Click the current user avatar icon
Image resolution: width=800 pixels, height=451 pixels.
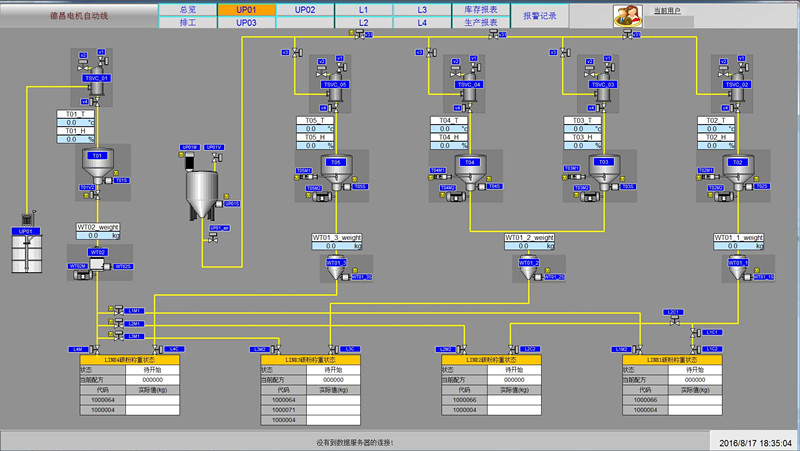[628, 16]
